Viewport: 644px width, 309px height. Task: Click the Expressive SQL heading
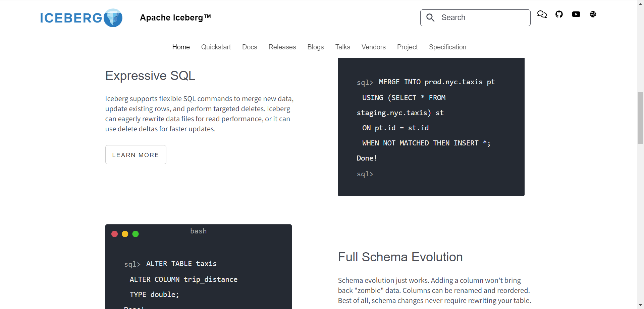(x=150, y=76)
